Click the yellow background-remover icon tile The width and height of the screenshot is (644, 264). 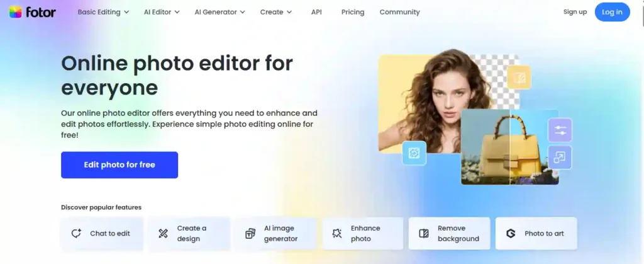click(x=519, y=77)
